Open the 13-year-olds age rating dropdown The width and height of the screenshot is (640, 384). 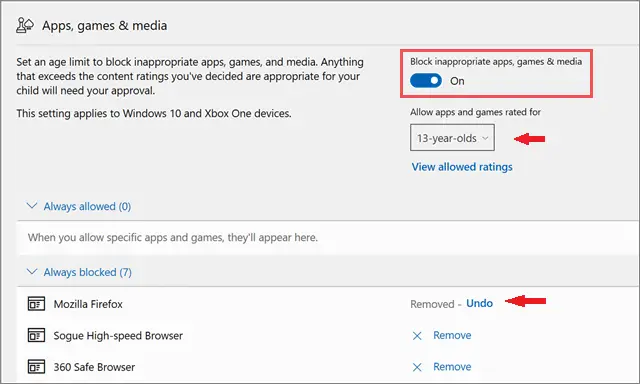pos(452,138)
